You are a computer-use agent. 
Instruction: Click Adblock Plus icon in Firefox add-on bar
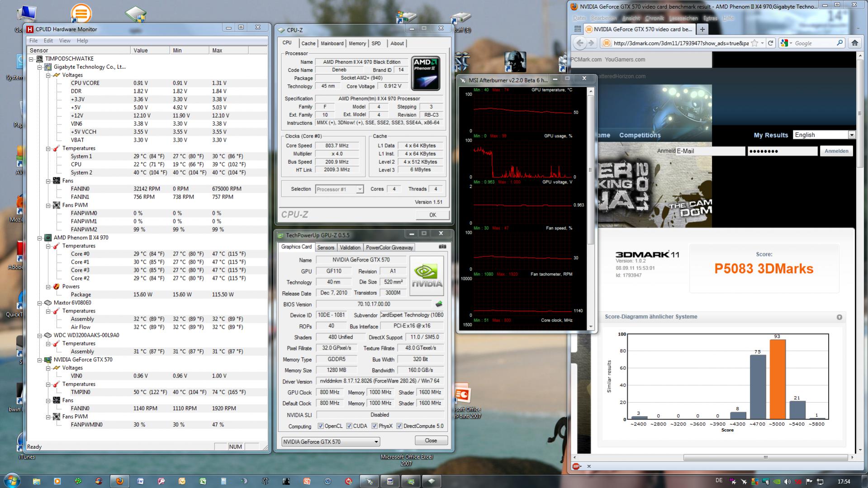576,466
